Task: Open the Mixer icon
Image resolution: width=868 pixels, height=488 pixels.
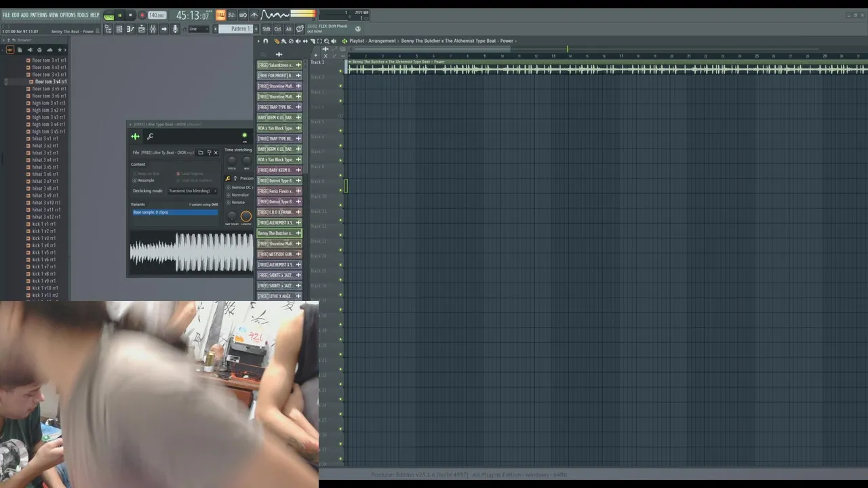Action: [x=153, y=29]
